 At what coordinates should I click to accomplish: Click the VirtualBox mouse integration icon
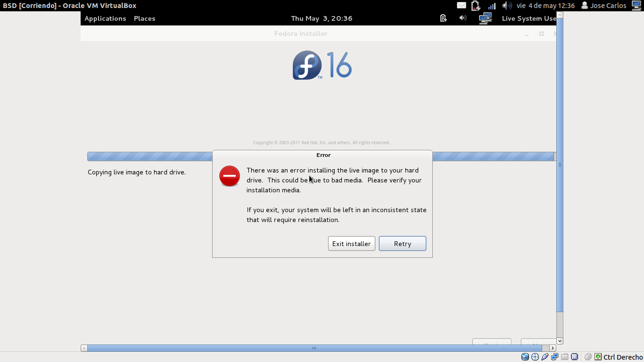click(x=588, y=357)
